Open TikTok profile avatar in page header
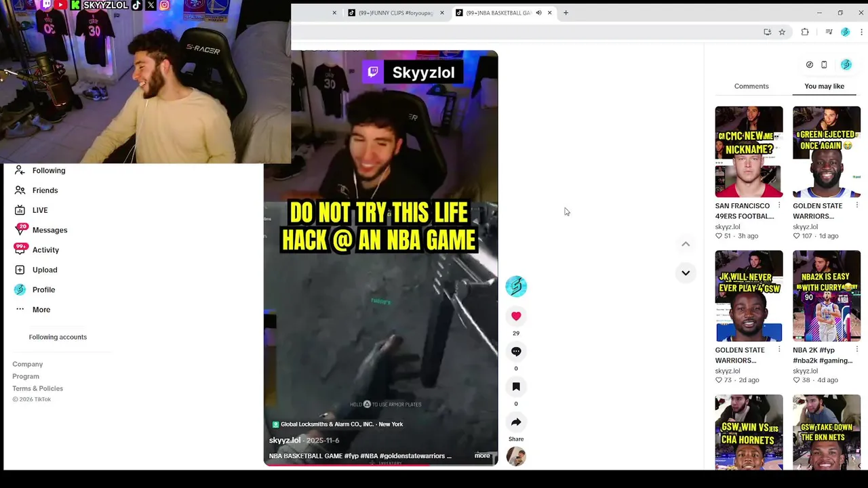The height and width of the screenshot is (488, 868). (x=846, y=64)
